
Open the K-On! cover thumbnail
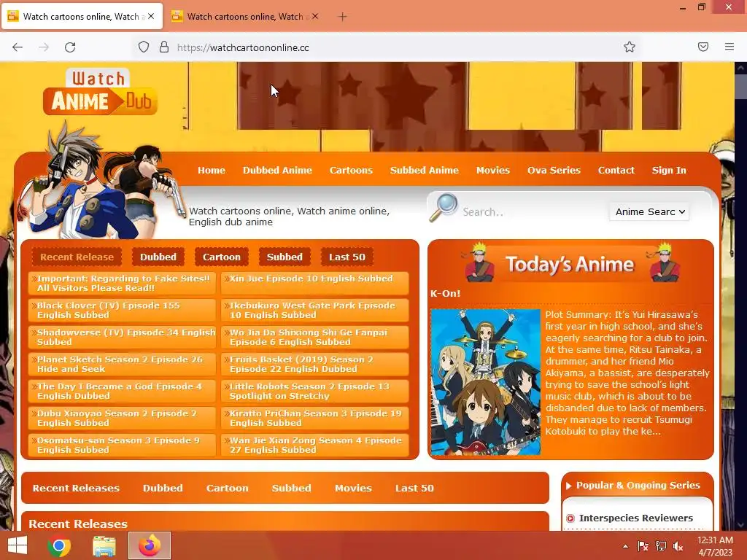pos(485,382)
